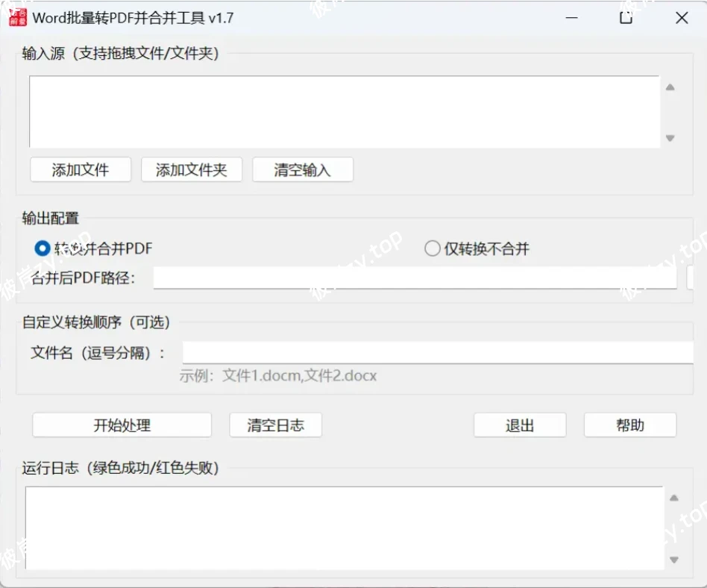707x588 pixels.
Task: Click the 退出 button to exit
Action: pyautogui.click(x=520, y=425)
